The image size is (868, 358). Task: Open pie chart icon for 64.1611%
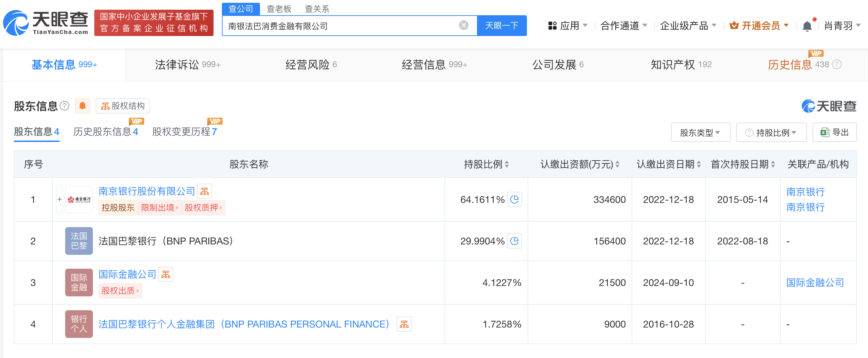(514, 199)
